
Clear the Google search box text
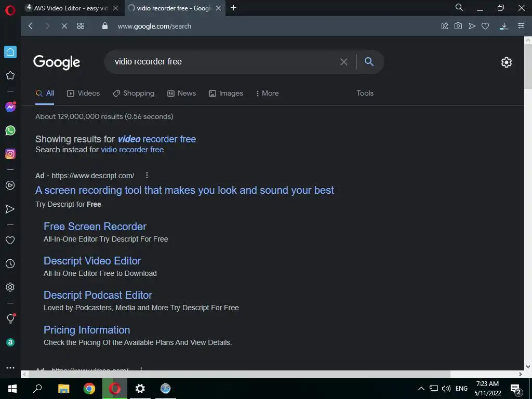pyautogui.click(x=344, y=62)
